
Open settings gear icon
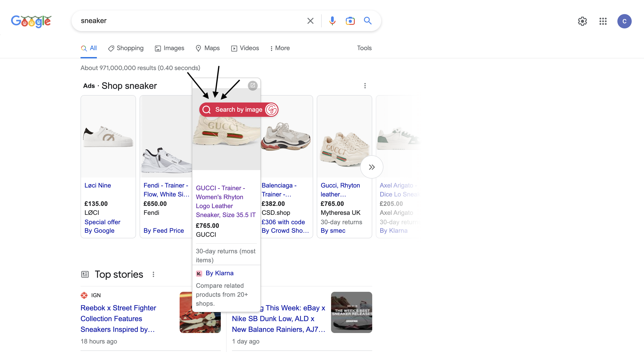click(x=582, y=21)
